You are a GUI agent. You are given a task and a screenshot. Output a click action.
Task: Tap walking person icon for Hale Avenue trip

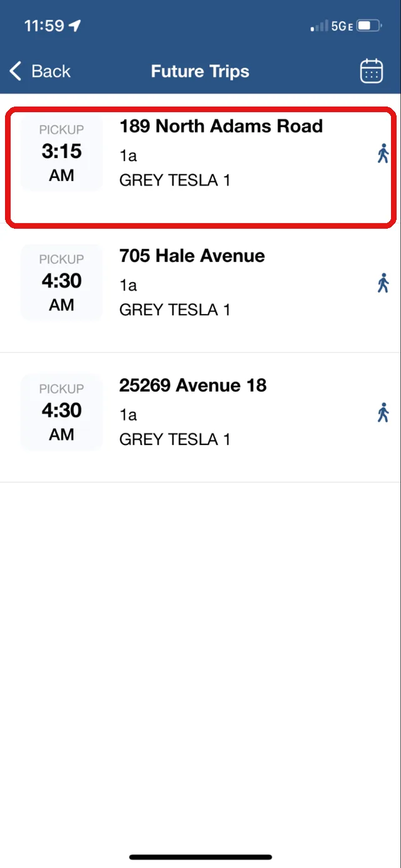[383, 283]
